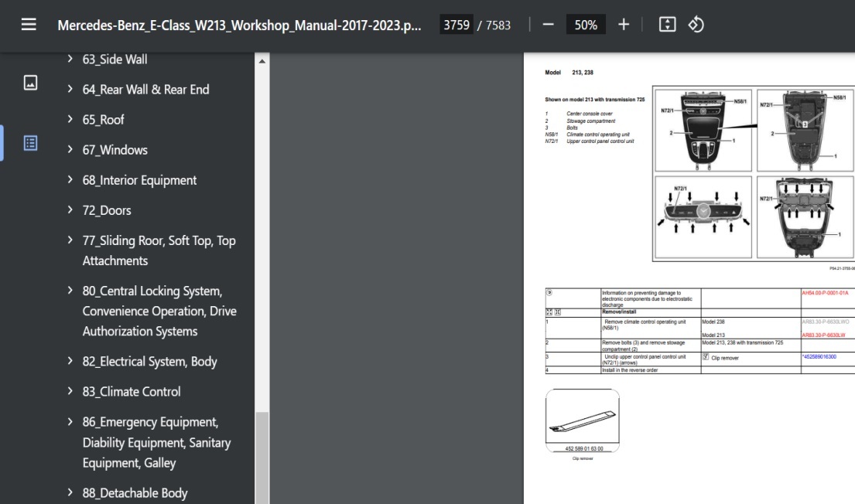Open the 68_Interior Equipment outline entry
This screenshot has width=855, height=504.
click(139, 180)
